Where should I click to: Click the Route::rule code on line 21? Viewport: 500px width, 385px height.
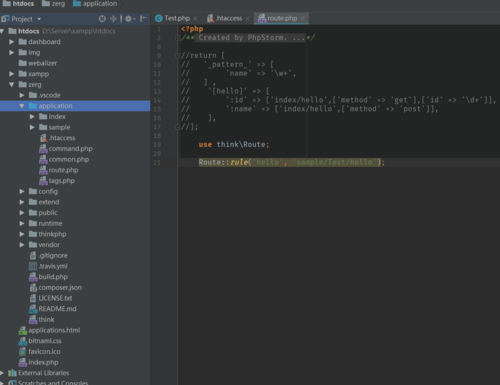pyautogui.click(x=292, y=162)
